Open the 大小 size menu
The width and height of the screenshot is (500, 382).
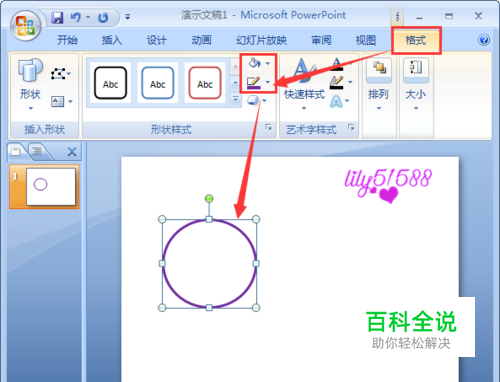point(416,84)
